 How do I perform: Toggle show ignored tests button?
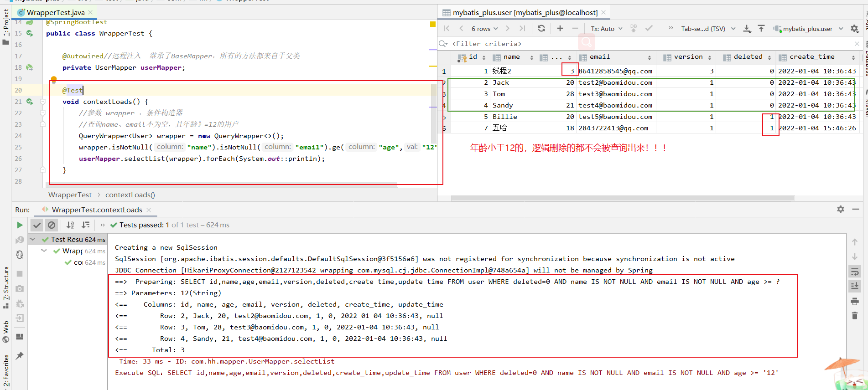click(52, 225)
